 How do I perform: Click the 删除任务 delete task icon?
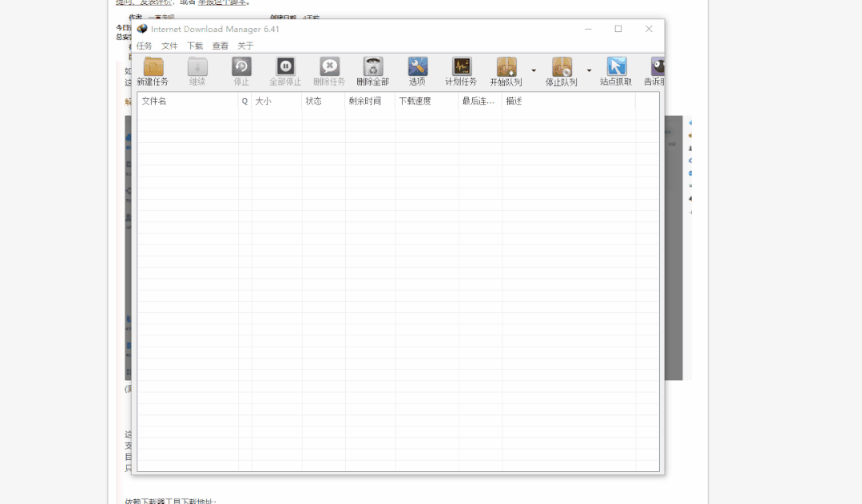tap(329, 66)
